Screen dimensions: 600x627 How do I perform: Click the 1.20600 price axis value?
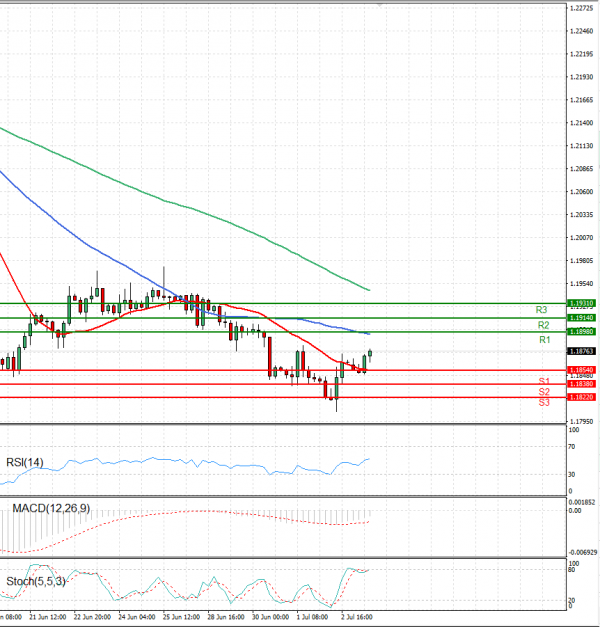pos(582,192)
